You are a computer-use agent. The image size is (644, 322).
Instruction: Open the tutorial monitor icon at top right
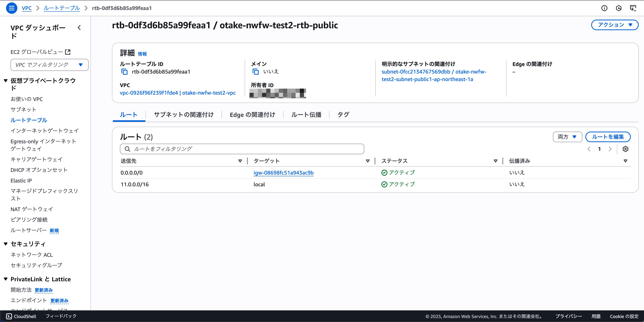point(633,8)
